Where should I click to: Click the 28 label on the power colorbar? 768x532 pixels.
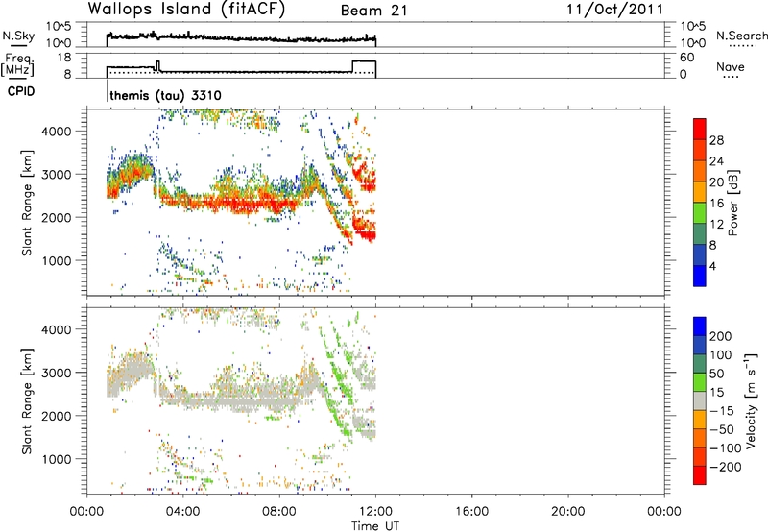coord(716,140)
